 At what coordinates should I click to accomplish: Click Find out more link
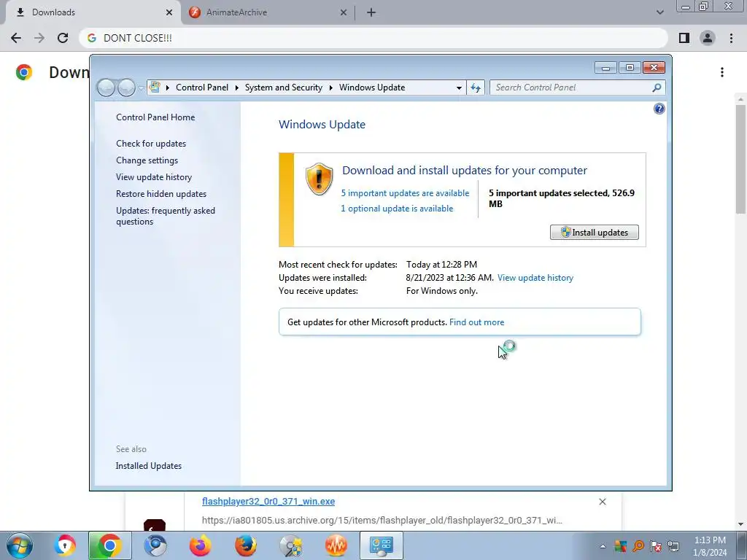pyautogui.click(x=476, y=322)
